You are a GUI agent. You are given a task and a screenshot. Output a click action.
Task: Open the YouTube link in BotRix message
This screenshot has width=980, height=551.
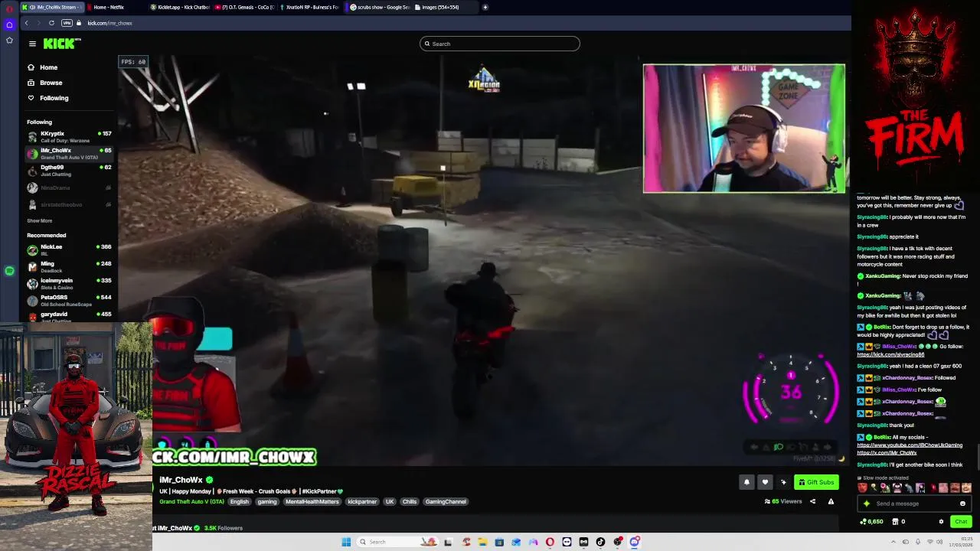[910, 445]
